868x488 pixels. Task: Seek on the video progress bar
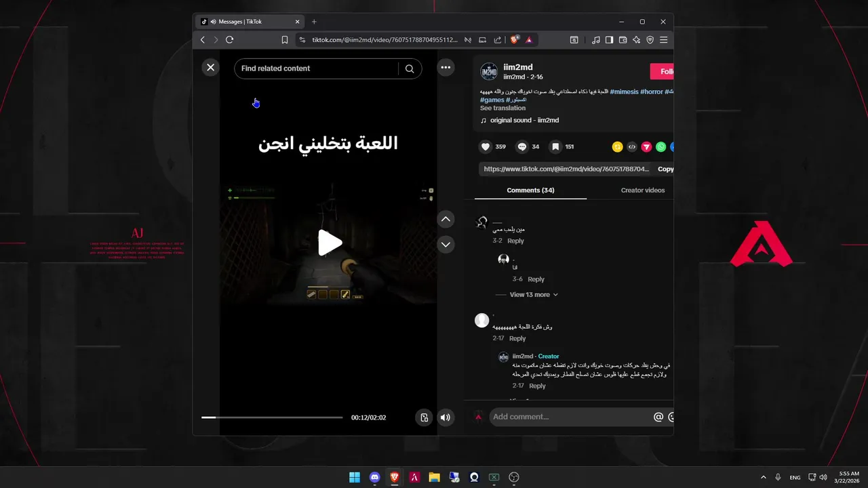pyautogui.click(x=272, y=418)
